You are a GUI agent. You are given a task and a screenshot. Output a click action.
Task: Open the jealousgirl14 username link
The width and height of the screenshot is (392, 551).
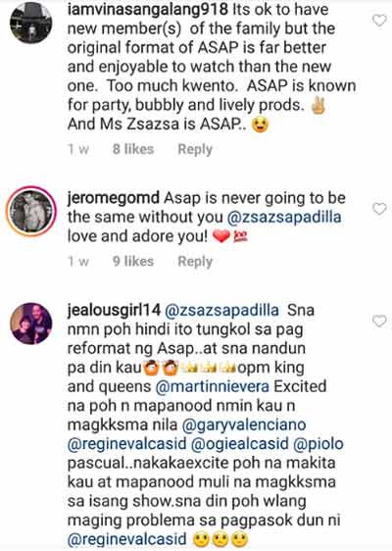click(x=114, y=311)
